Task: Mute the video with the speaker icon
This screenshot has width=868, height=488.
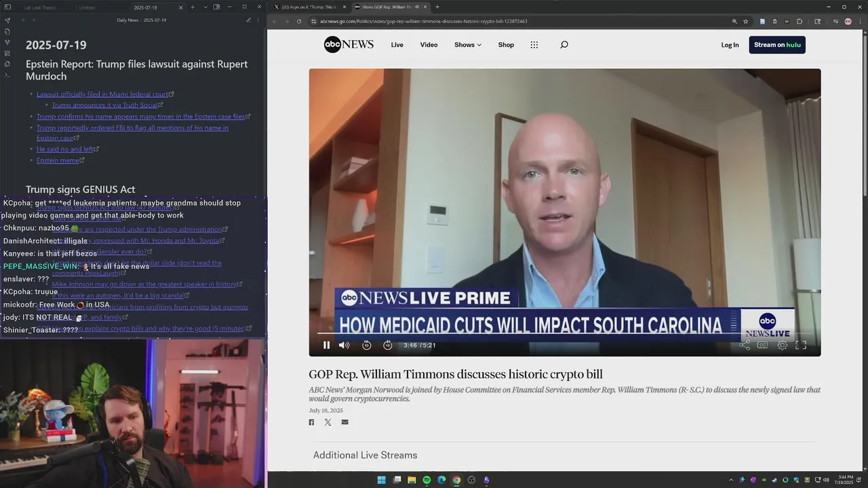Action: click(x=344, y=345)
